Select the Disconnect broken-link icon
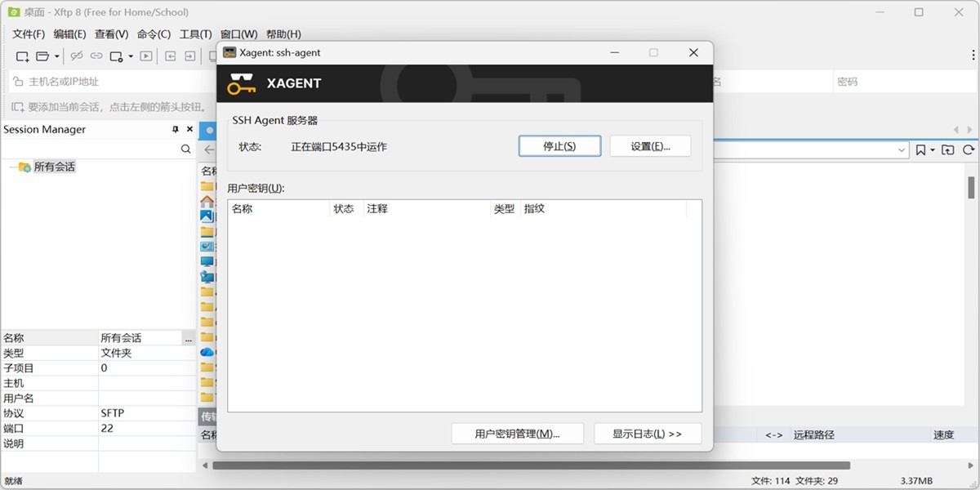The width and height of the screenshot is (980, 490). click(x=78, y=56)
